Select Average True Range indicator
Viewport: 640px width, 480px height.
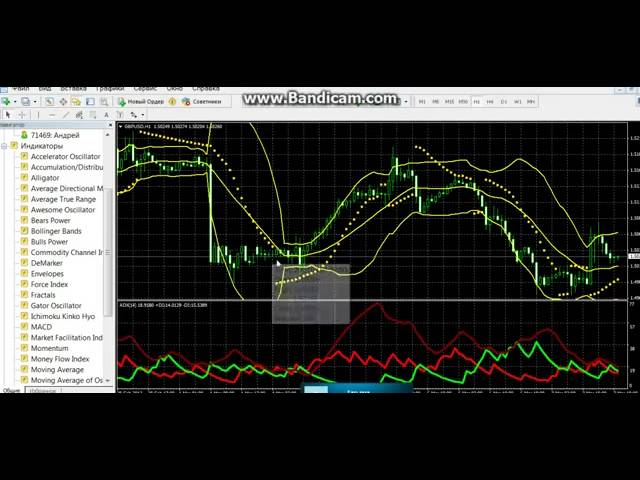[x=63, y=199]
